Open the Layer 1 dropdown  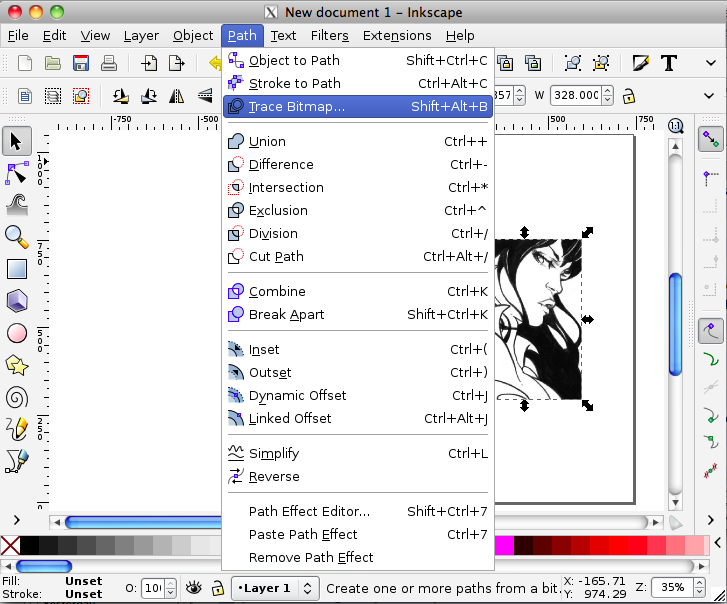click(x=275, y=588)
